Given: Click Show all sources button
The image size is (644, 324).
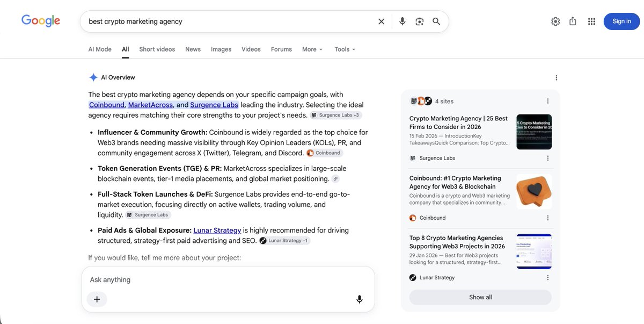Looking at the screenshot, I should click(480, 297).
